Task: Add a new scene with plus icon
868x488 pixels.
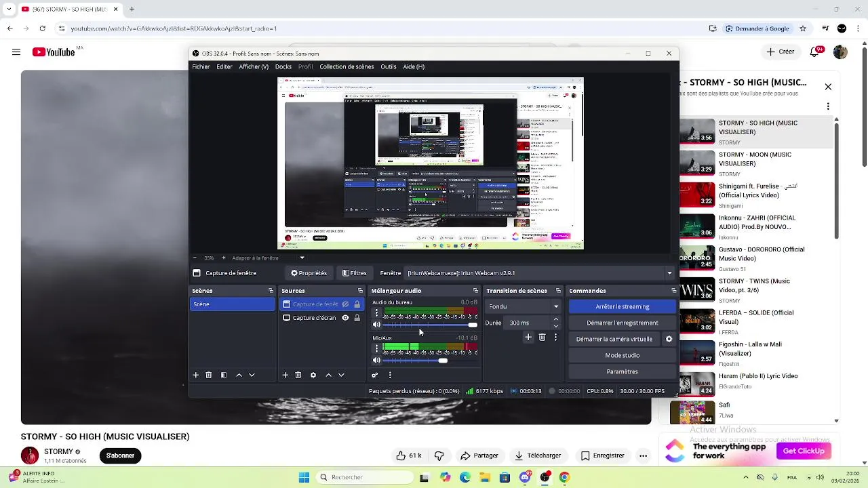Action: click(196, 375)
